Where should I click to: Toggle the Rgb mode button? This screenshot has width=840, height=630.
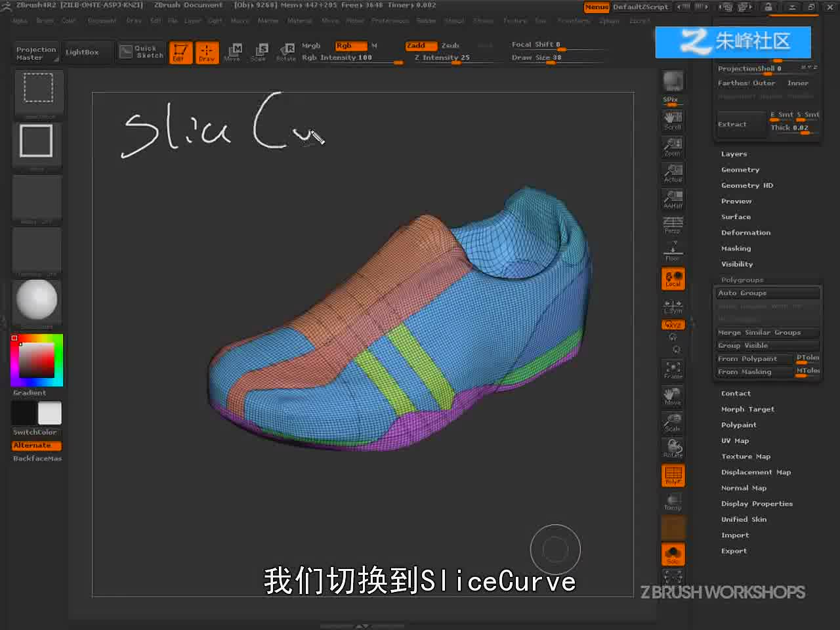350,46
